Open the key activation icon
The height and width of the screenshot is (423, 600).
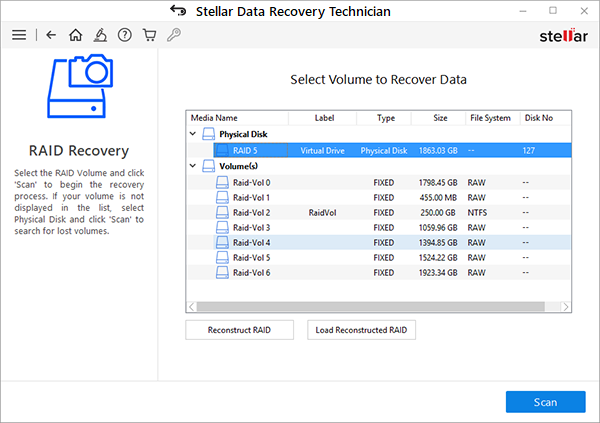click(x=174, y=35)
